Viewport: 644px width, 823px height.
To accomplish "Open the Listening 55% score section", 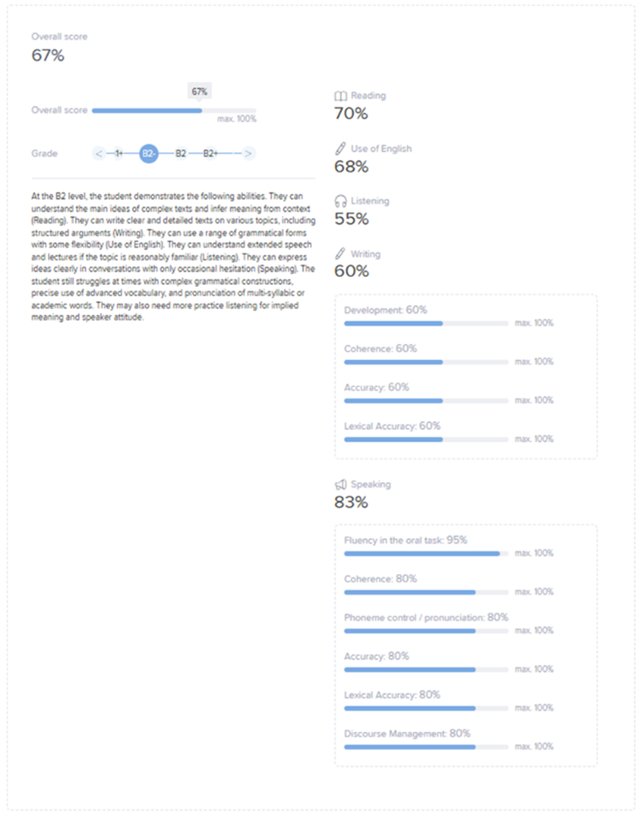I will click(x=351, y=218).
